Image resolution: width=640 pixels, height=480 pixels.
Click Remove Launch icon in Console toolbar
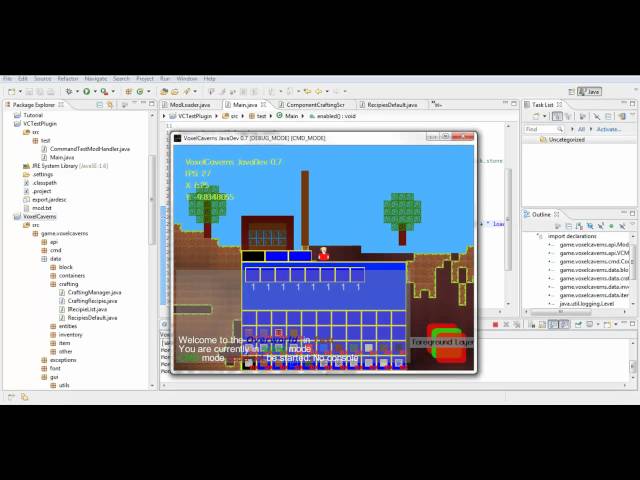pyautogui.click(x=506, y=325)
